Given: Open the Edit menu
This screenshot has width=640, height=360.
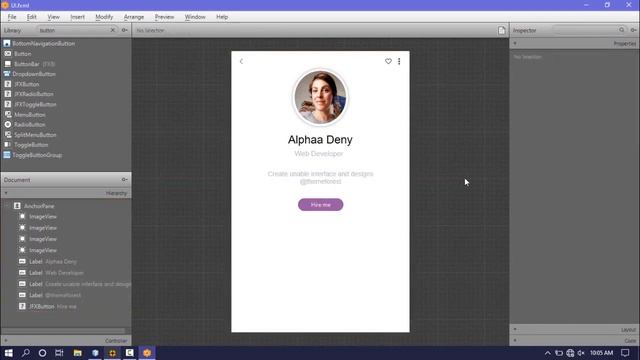Looking at the screenshot, I should click(31, 17).
